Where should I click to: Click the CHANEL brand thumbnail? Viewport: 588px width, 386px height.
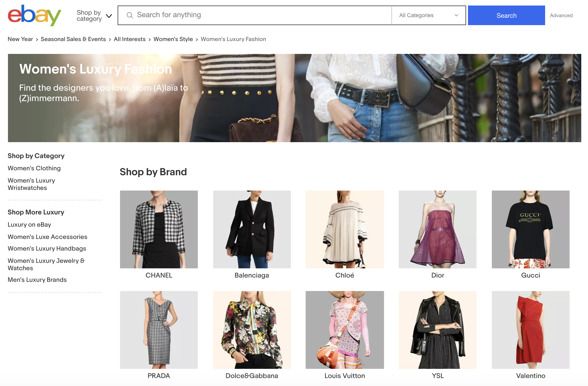click(x=159, y=229)
